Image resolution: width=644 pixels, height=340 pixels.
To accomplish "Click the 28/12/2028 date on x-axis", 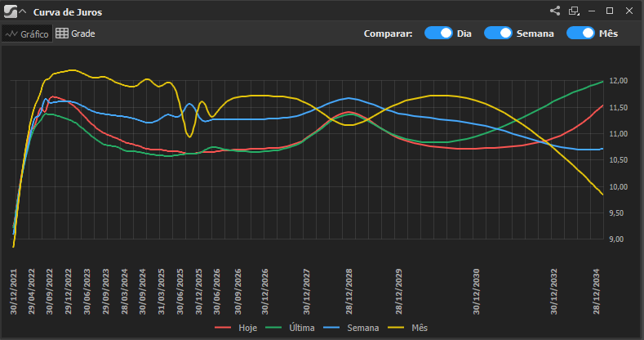I will pyautogui.click(x=349, y=292).
